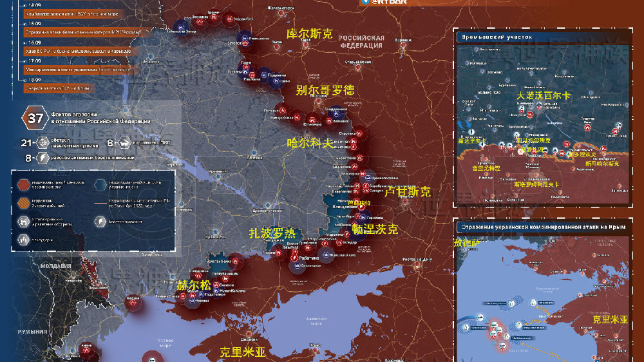
Task: Click the orange event bar under 14.09
Action: 74,14
